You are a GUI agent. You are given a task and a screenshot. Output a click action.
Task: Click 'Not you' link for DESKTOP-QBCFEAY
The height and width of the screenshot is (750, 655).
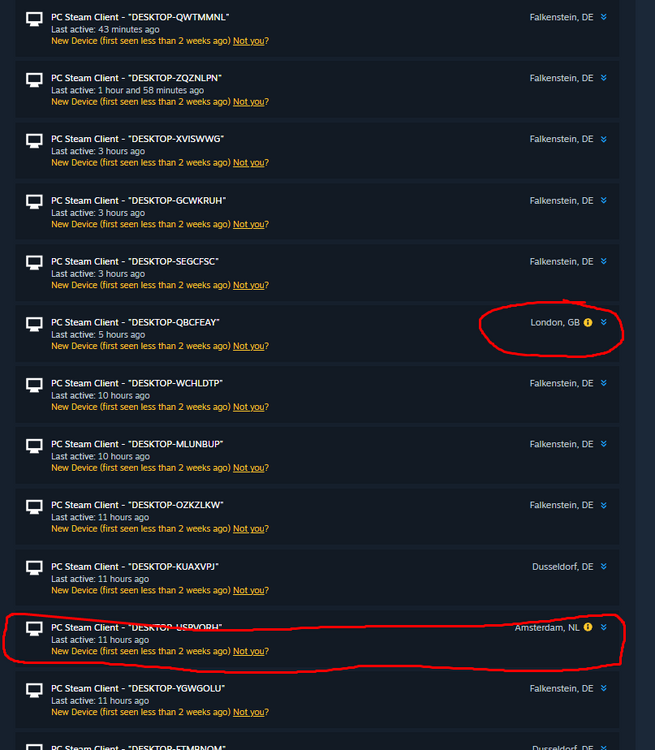[249, 346]
